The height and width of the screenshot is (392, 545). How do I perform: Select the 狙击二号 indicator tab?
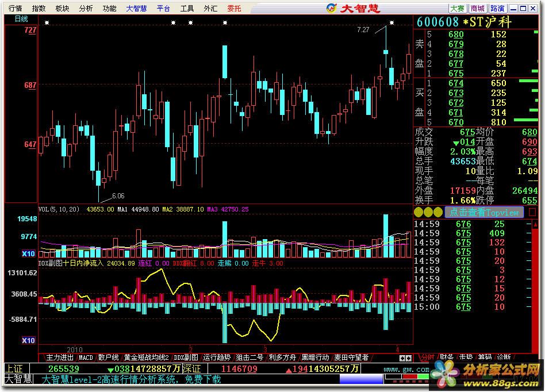pyautogui.click(x=250, y=358)
